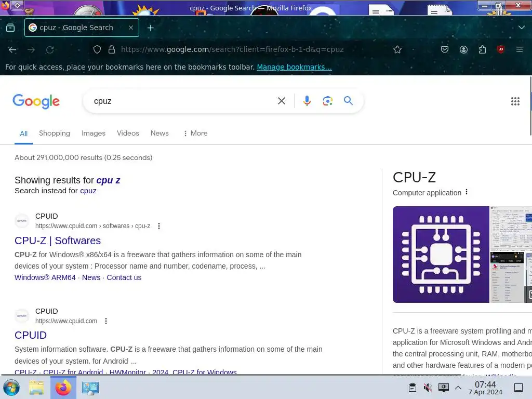Image resolution: width=532 pixels, height=399 pixels.
Task: Open clipboard tray icon
Action: (x=412, y=388)
